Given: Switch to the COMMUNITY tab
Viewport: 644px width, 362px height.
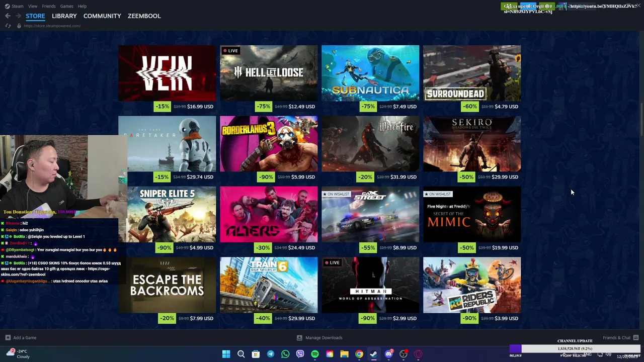Looking at the screenshot, I should click(x=102, y=16).
